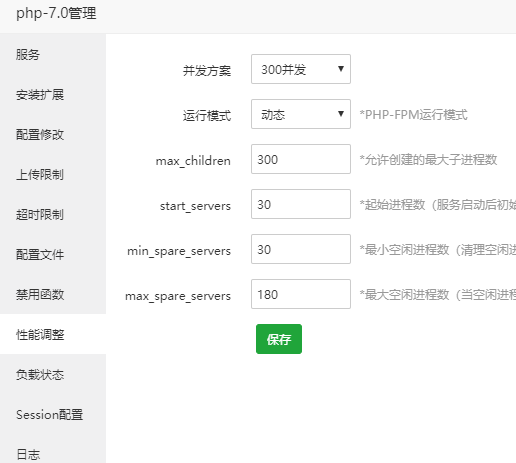Click the min_spare_servers label
Screen dimensions: 516x463
pyautogui.click(x=179, y=251)
